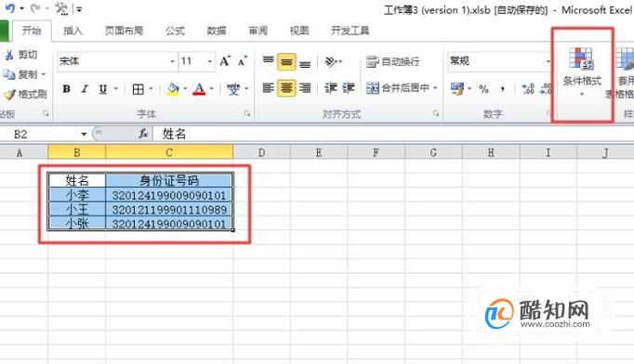The height and width of the screenshot is (364, 634).
Task: Click the Increase Font Size icon
Action: point(225,61)
